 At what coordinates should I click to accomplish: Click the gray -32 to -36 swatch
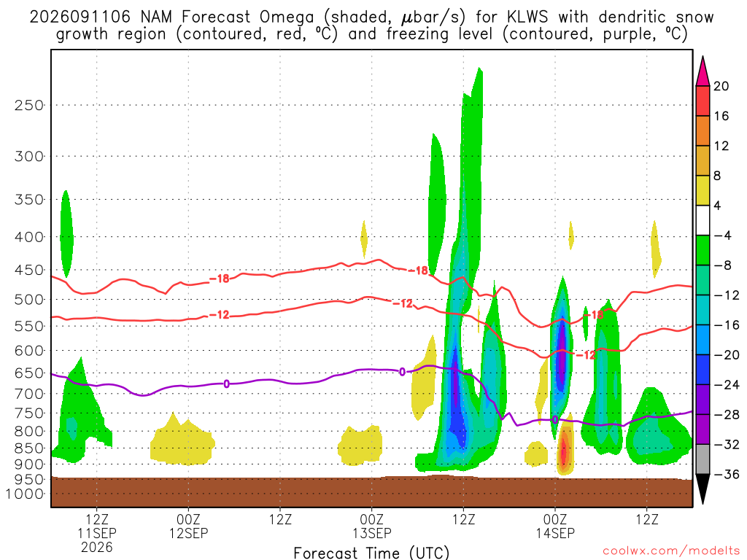[703, 459]
